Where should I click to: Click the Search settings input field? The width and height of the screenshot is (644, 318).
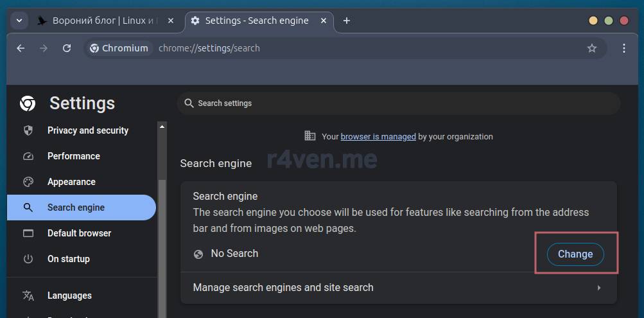point(398,103)
